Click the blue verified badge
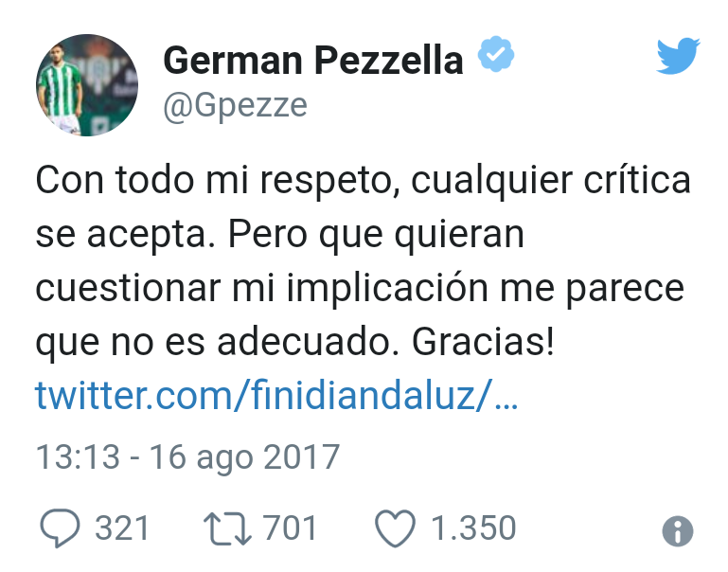This screenshot has height=572, width=728. pyautogui.click(x=495, y=58)
